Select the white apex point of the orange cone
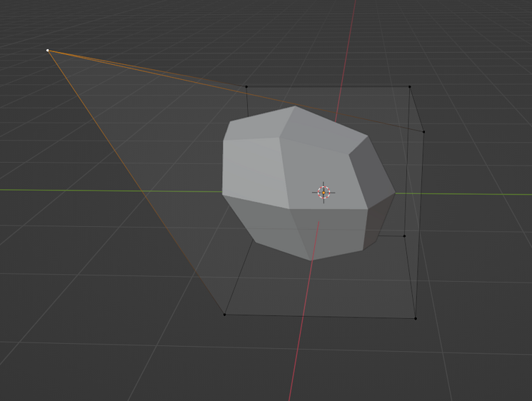532x401 pixels. 48,51
